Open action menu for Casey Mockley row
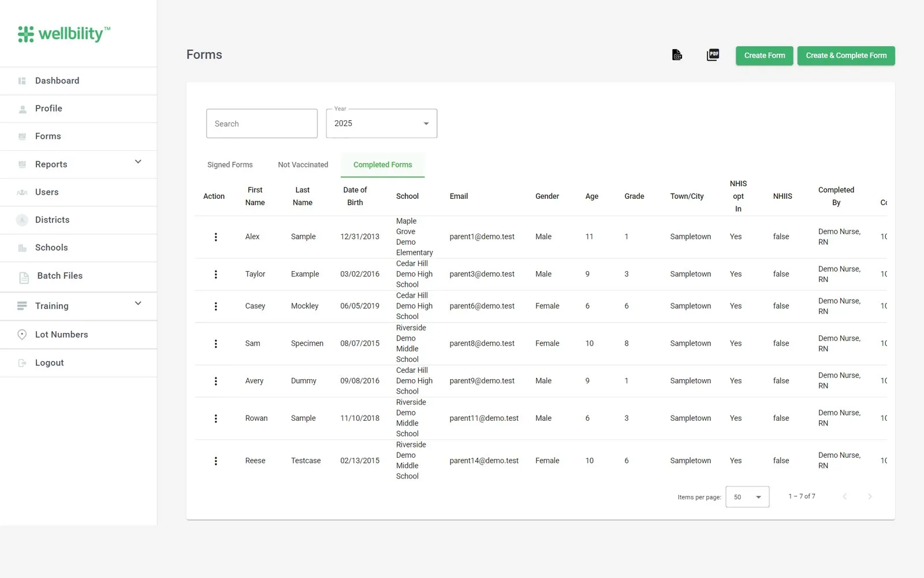Image resolution: width=924 pixels, height=578 pixels. (216, 306)
